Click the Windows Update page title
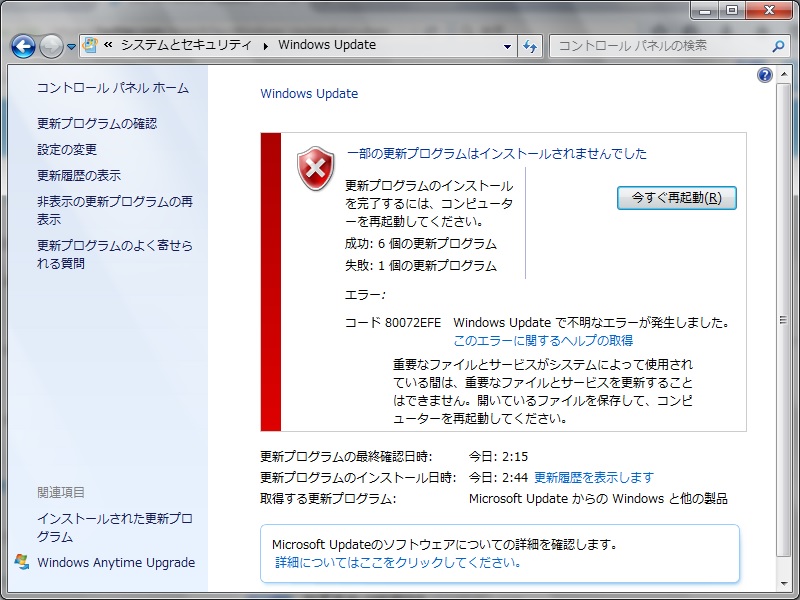This screenshot has width=800, height=600. pyautogui.click(x=309, y=93)
